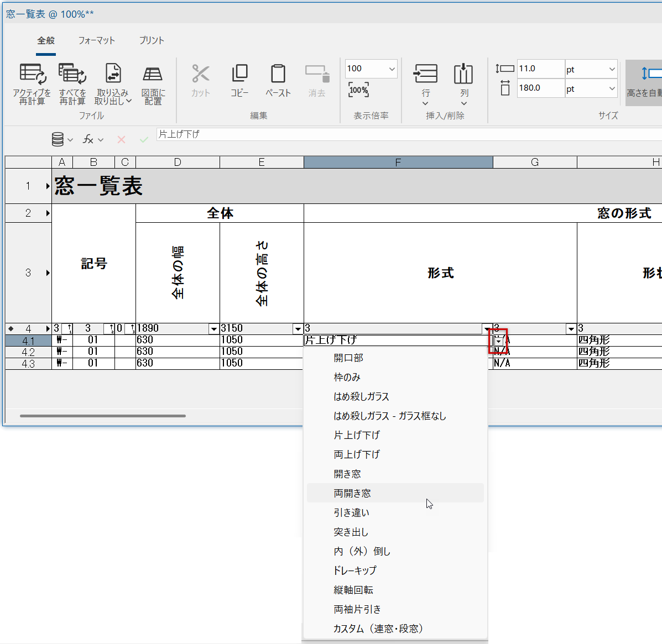Click the アクティブを再計算 icon
The width and height of the screenshot is (662, 644).
(x=32, y=74)
